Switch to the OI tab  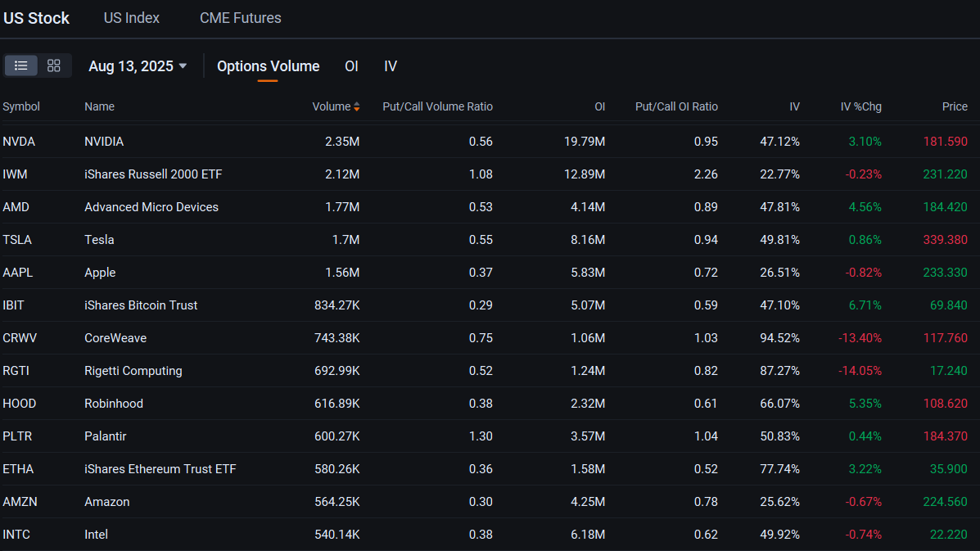click(x=351, y=66)
